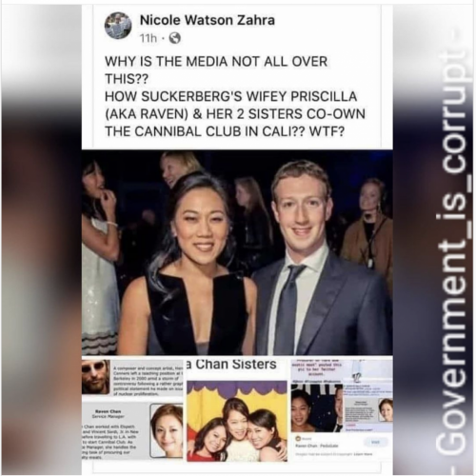Click the public globe privacy icon

(x=175, y=39)
